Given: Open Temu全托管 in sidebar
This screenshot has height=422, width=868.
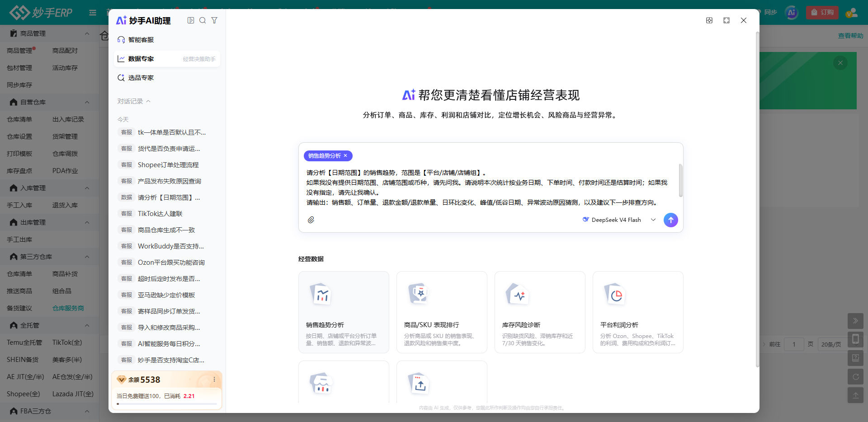Looking at the screenshot, I should click(24, 342).
